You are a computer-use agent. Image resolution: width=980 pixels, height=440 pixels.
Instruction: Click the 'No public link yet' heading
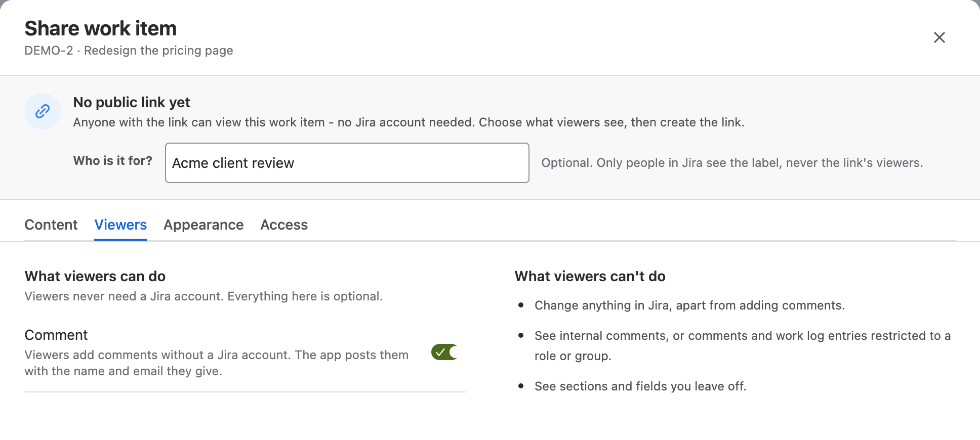pyautogui.click(x=132, y=102)
